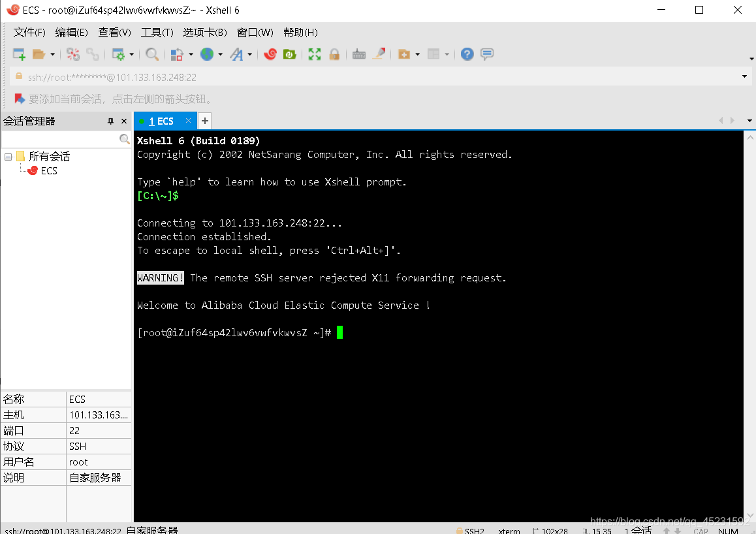Click the 用户名 value root cell

[x=99, y=462]
